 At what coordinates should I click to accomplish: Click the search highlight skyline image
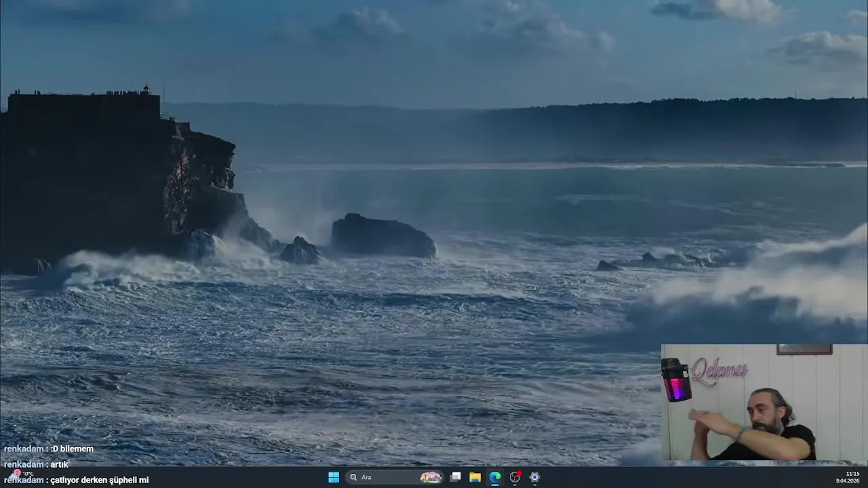click(431, 477)
